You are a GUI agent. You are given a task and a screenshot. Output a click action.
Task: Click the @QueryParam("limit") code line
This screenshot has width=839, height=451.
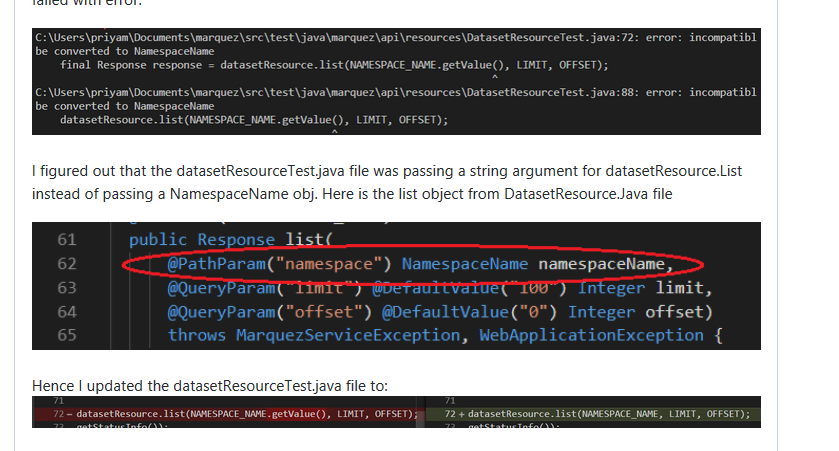439,289
